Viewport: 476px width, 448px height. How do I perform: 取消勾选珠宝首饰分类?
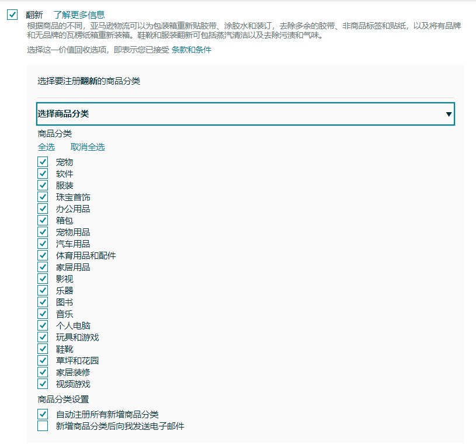(x=43, y=197)
